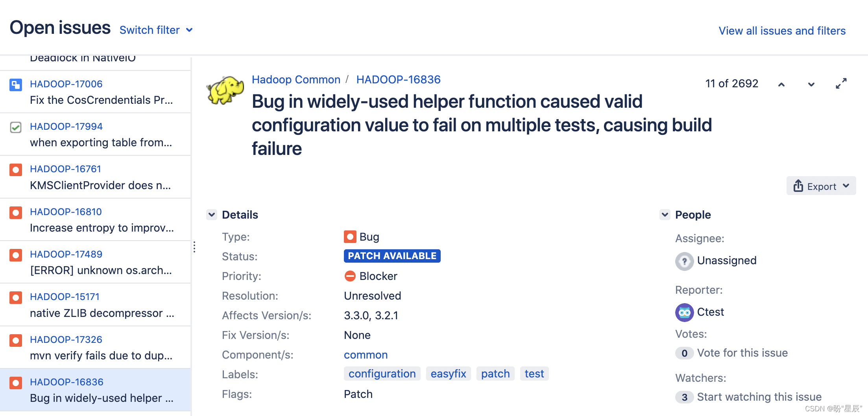868x416 pixels.
Task: Select HADOOP-15171 in the issue sidebar
Action: tap(65, 296)
